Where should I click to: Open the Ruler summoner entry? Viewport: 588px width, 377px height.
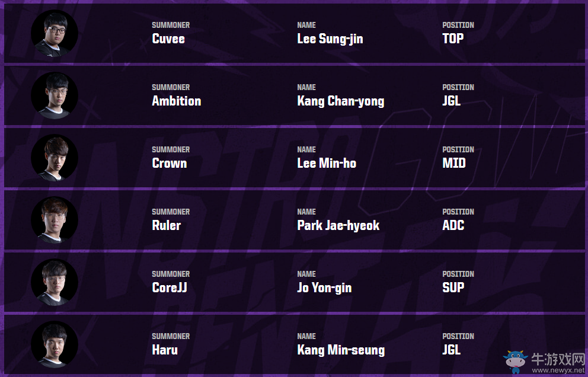[166, 226]
